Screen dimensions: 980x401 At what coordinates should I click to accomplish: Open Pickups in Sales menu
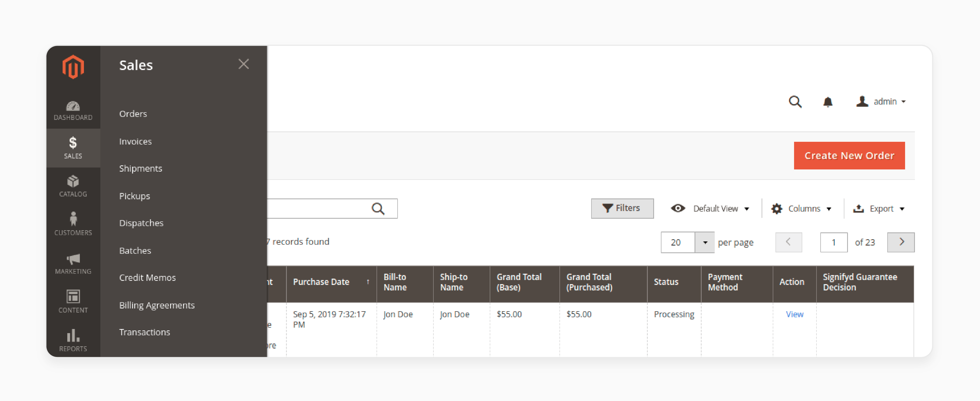pyautogui.click(x=134, y=196)
